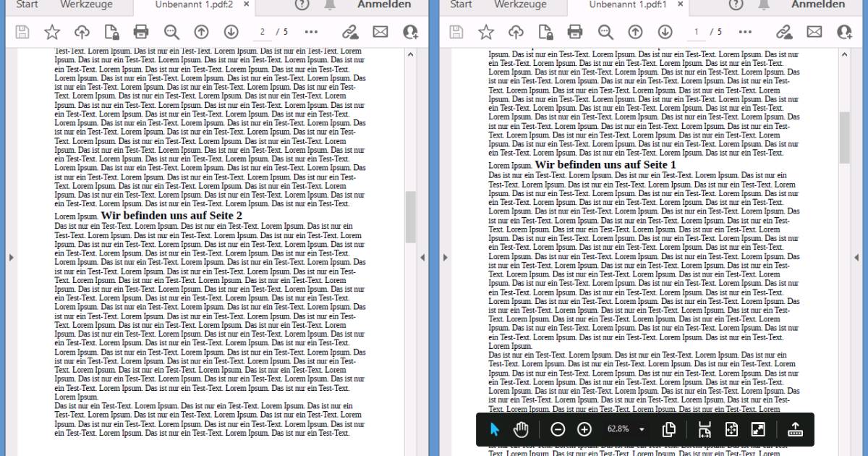Click page number field showing 1

pos(697,32)
